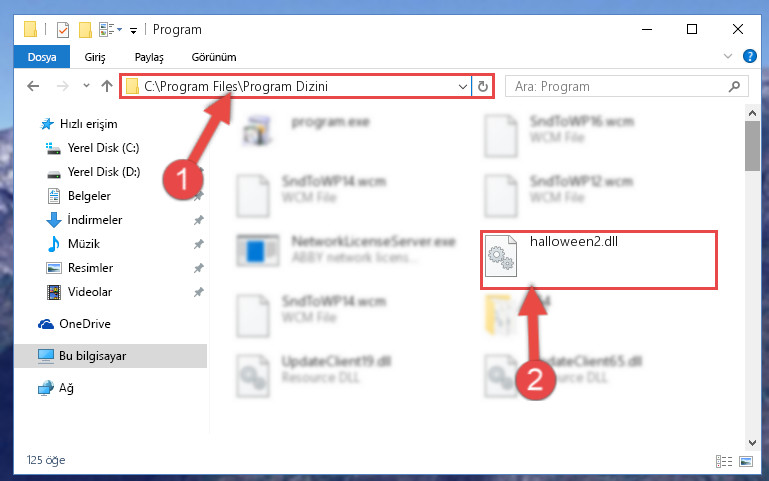The width and height of the screenshot is (769, 481).
Task: Toggle the pin next to Müzik
Action: tap(198, 244)
